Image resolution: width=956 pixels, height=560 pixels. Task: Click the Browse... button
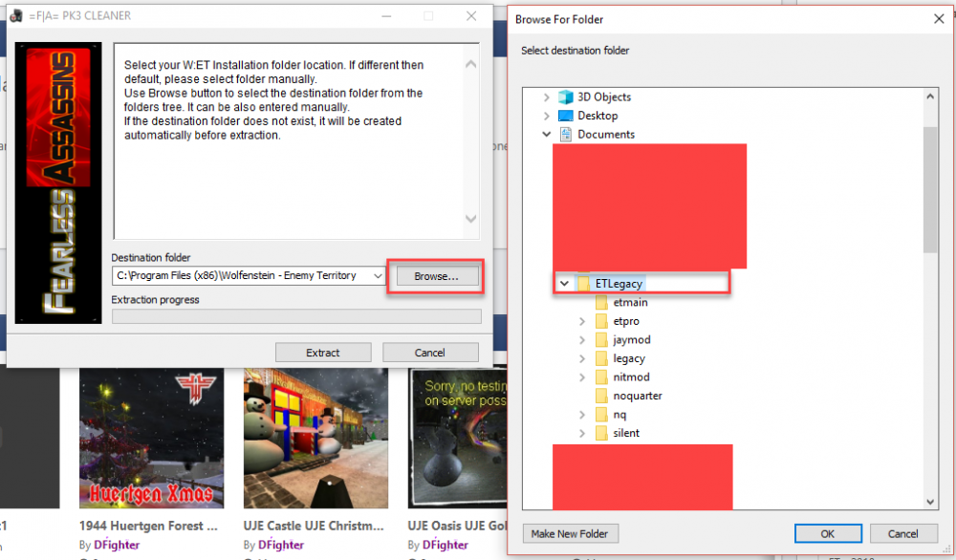(436, 276)
